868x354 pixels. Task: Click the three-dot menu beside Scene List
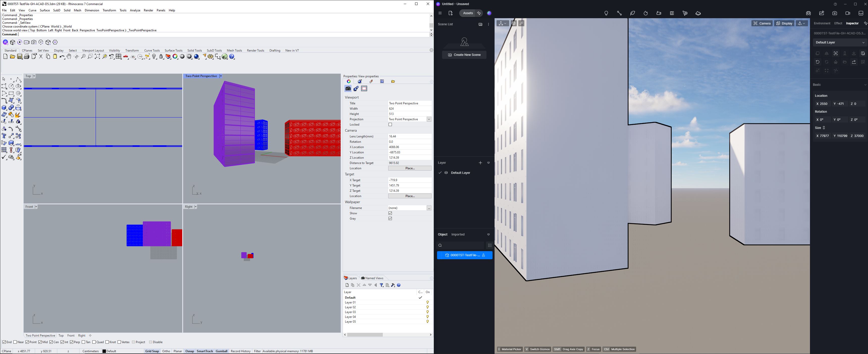[489, 24]
